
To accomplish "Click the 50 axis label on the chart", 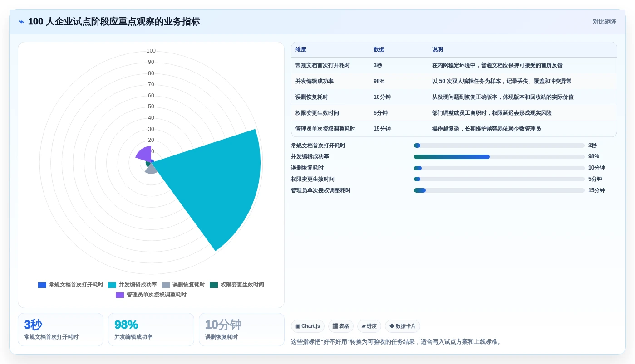I will [151, 107].
